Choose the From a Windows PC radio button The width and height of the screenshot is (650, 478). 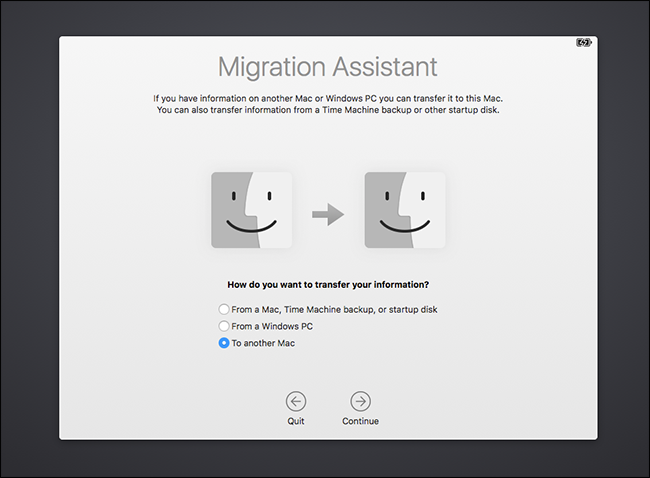coord(224,327)
